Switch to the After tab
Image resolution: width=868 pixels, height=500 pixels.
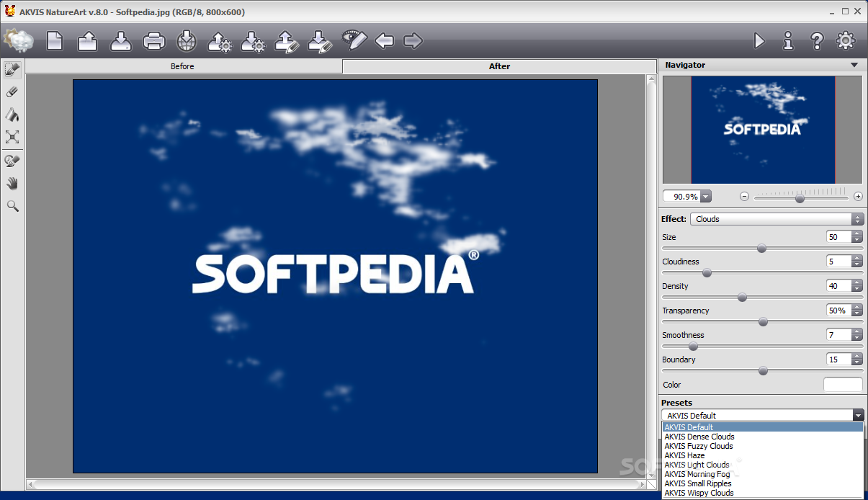coord(499,66)
